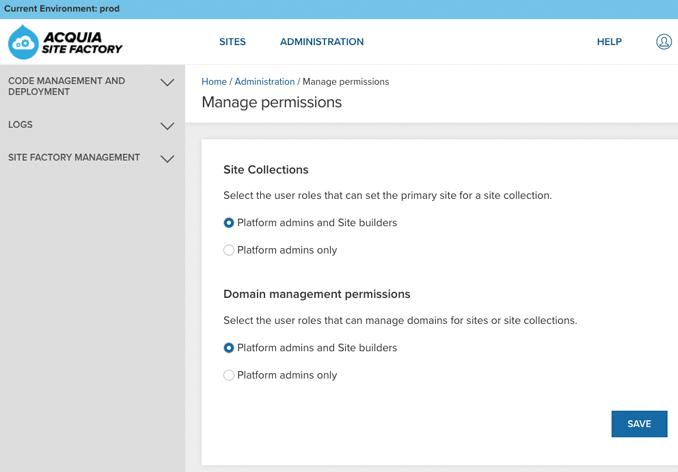Choose 'Platform admins only' under Site Collections

pyautogui.click(x=229, y=250)
